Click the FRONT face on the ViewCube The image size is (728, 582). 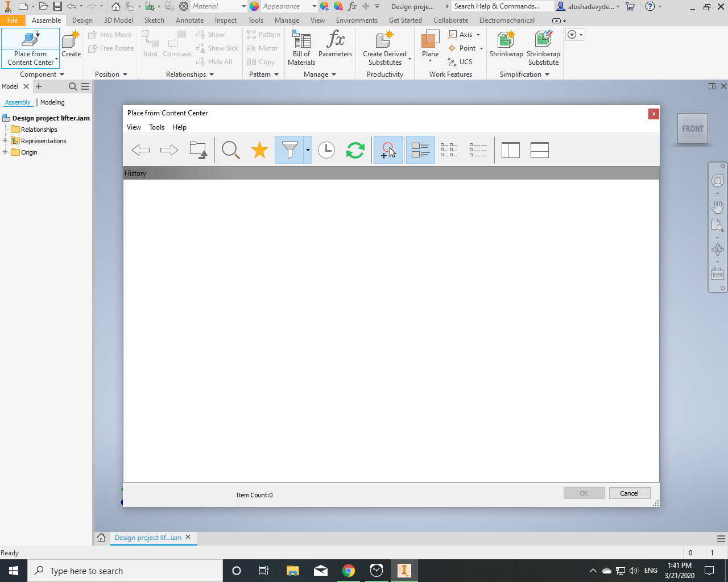(x=692, y=128)
